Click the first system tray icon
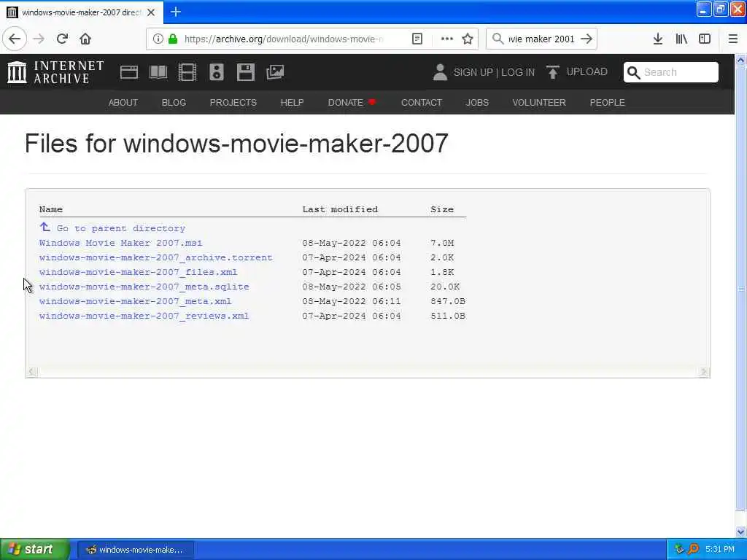The image size is (747, 560). 679,550
